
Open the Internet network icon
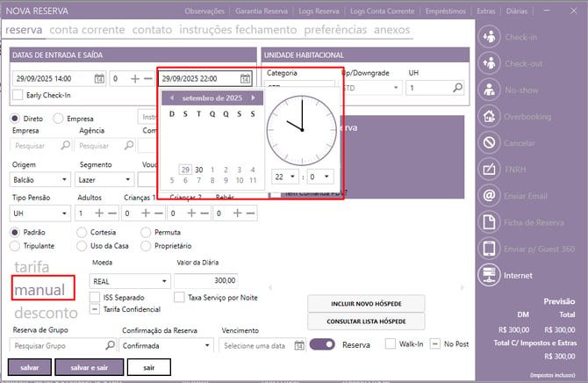[x=489, y=275]
